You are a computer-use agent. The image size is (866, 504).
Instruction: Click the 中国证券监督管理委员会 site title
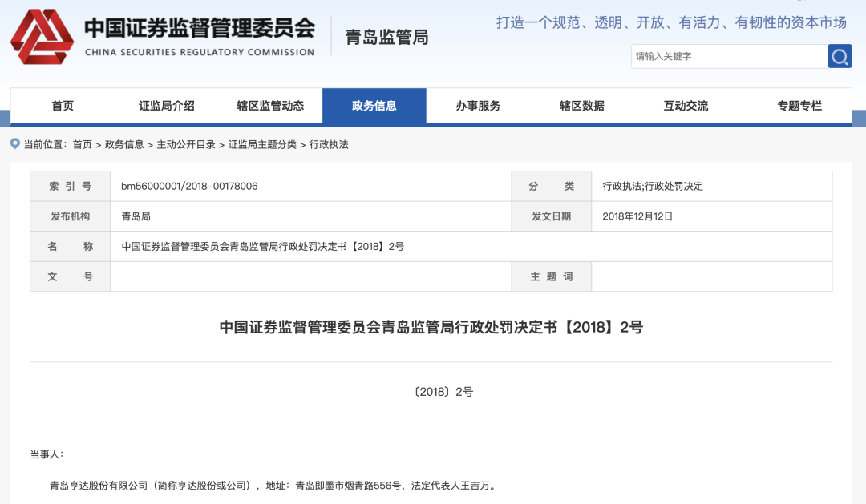coord(200,28)
